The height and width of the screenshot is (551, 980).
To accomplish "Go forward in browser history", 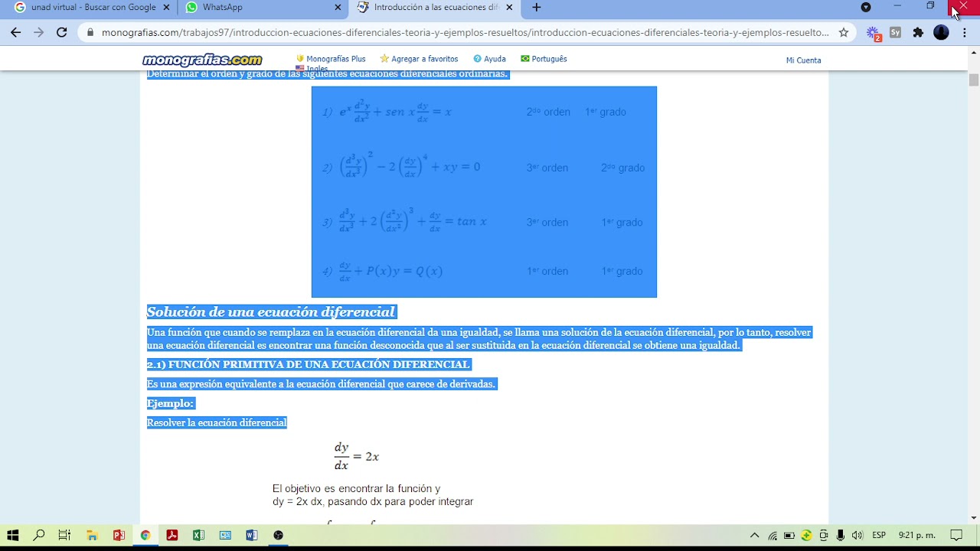I will [39, 33].
